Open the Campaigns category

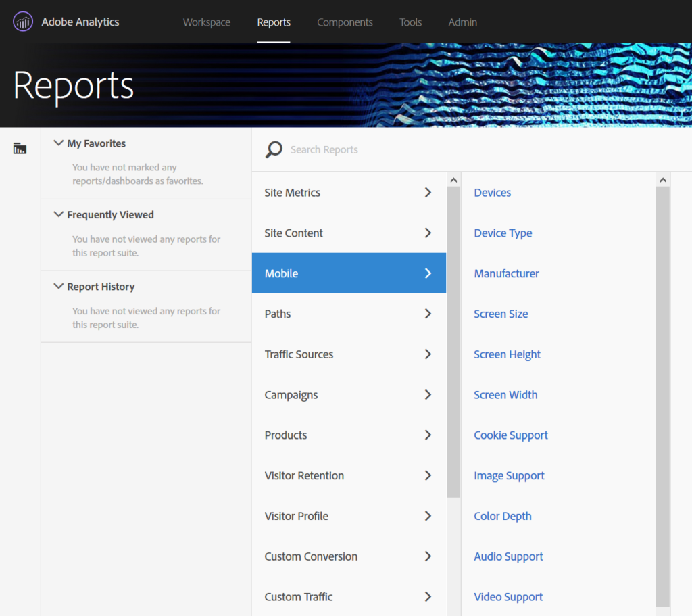coord(291,395)
